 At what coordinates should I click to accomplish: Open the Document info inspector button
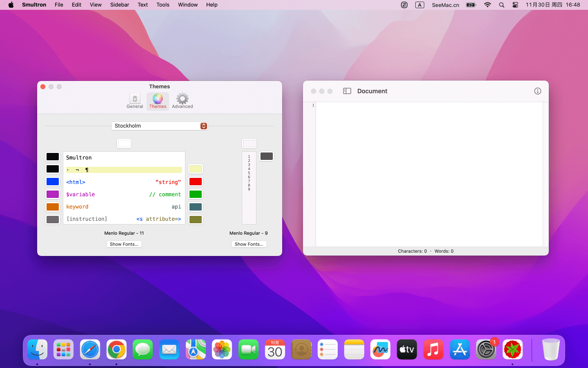tap(538, 91)
